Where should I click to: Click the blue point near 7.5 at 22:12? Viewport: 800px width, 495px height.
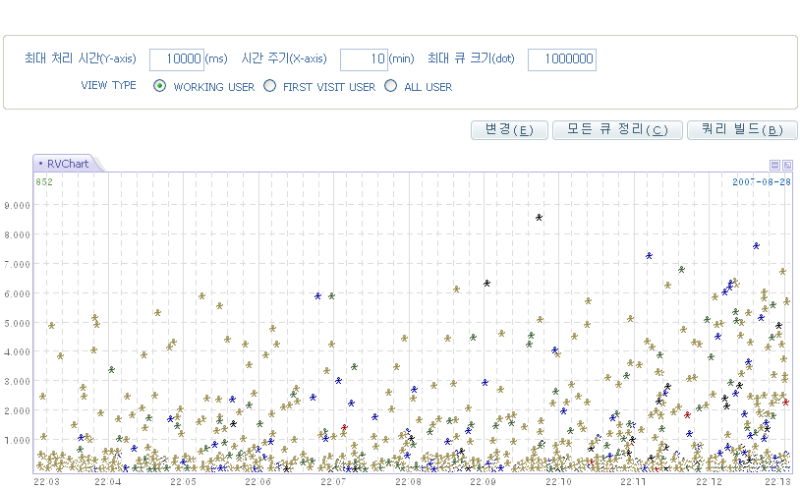pyautogui.click(x=756, y=246)
